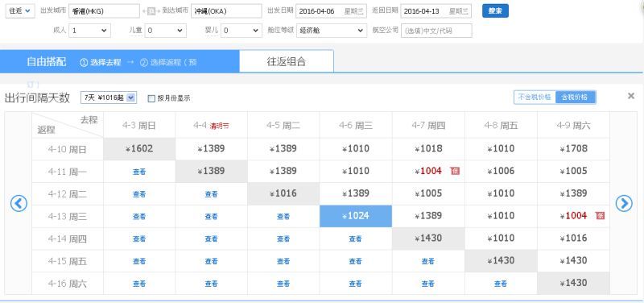Select ¥1016 price in 4-12 row
644x303 pixels.
click(283, 193)
